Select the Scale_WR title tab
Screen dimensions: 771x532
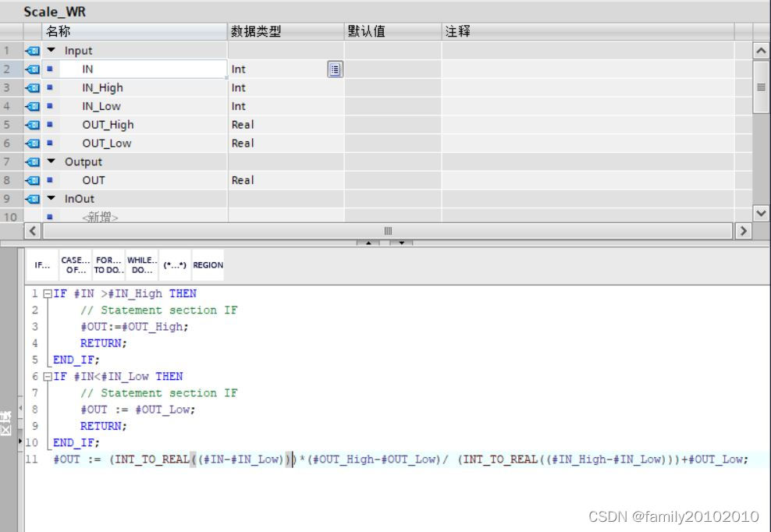[54, 12]
